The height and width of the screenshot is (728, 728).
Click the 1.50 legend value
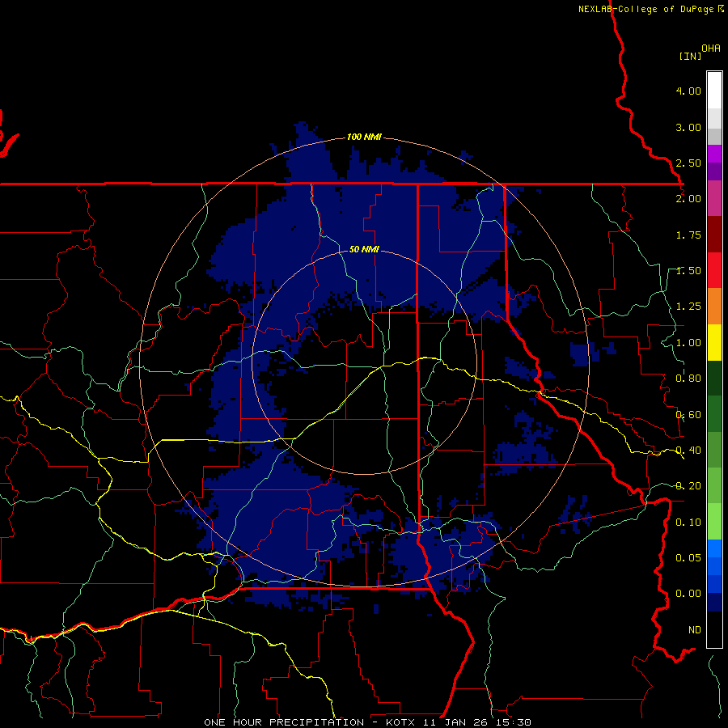tap(688, 271)
